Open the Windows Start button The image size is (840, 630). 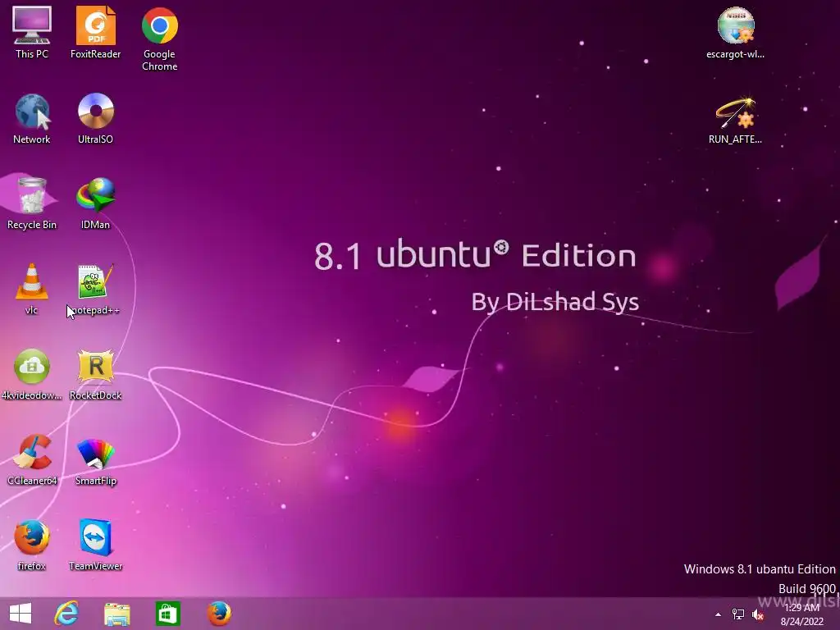click(21, 614)
